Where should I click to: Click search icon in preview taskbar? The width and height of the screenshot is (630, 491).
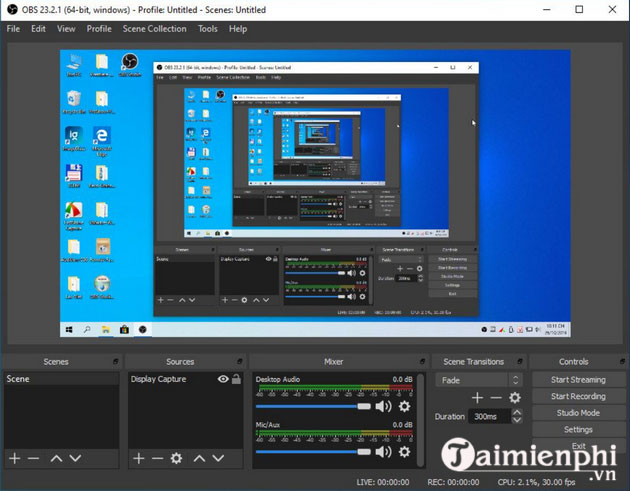click(x=87, y=329)
